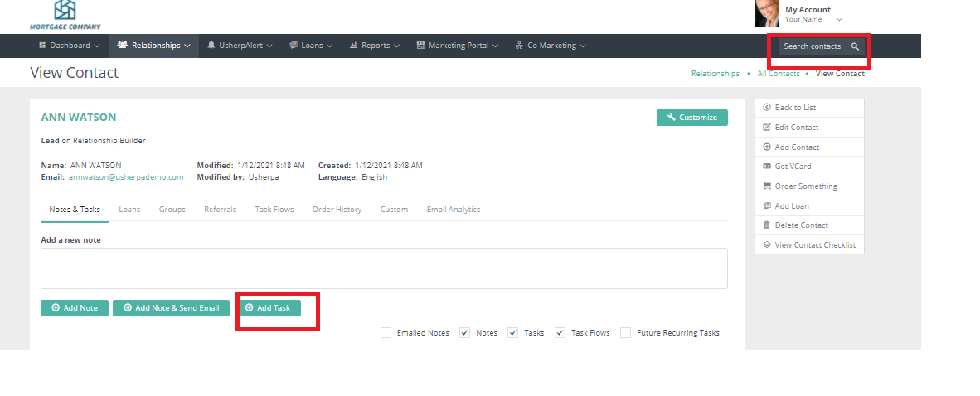
Task: Open the Order History tab
Action: 337,210
